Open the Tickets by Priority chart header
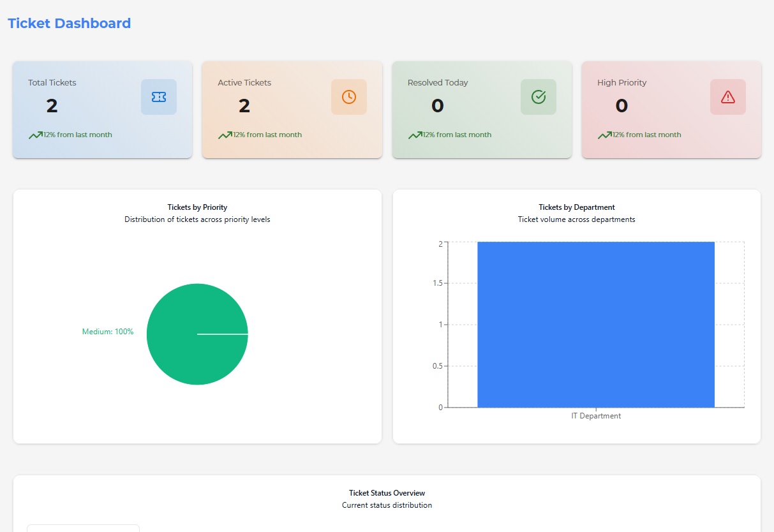The width and height of the screenshot is (774, 532). tap(197, 207)
